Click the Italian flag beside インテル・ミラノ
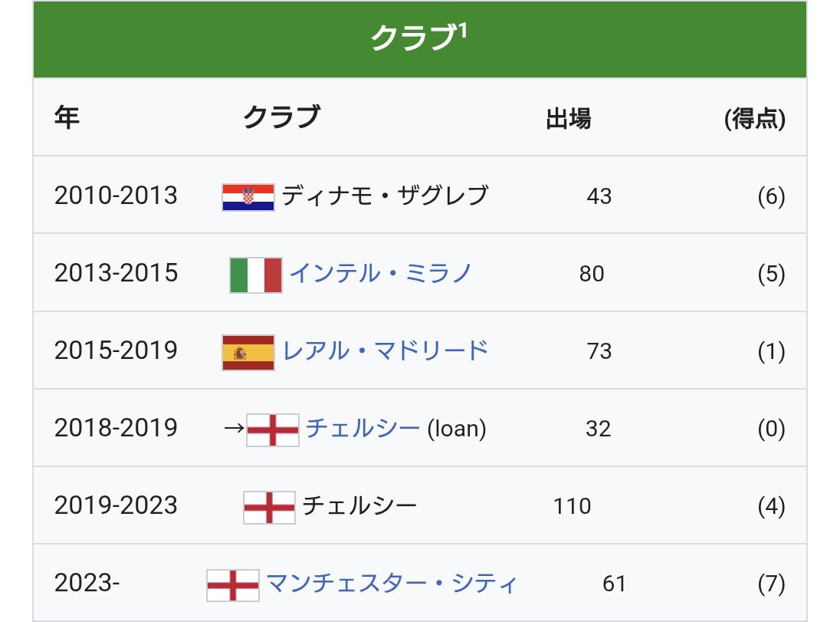 click(x=255, y=275)
